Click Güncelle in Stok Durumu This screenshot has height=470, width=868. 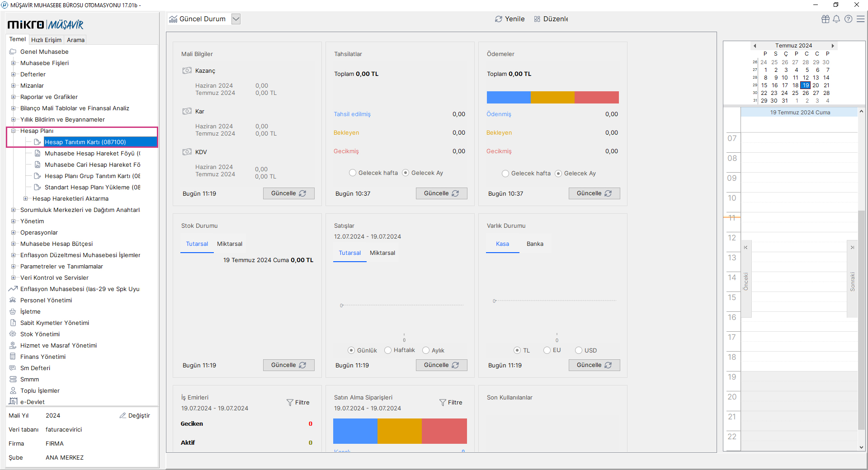point(288,365)
